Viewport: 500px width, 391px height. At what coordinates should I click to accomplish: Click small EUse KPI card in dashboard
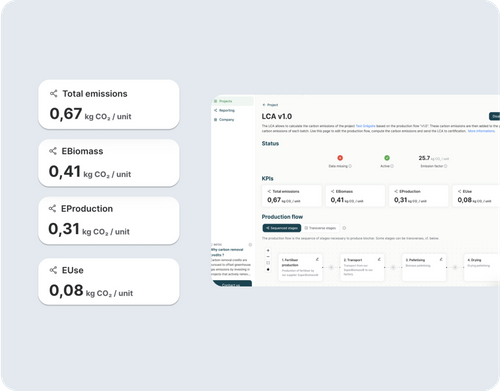point(476,196)
